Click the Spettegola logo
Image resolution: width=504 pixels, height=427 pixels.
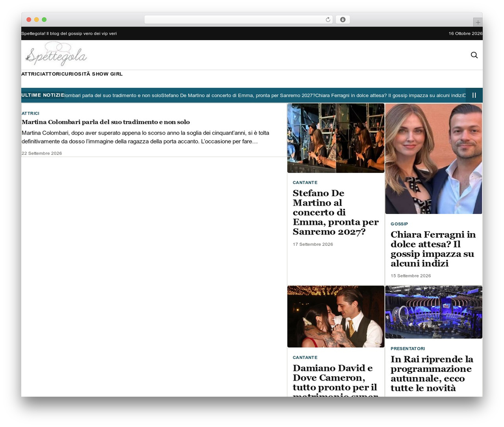point(56,54)
